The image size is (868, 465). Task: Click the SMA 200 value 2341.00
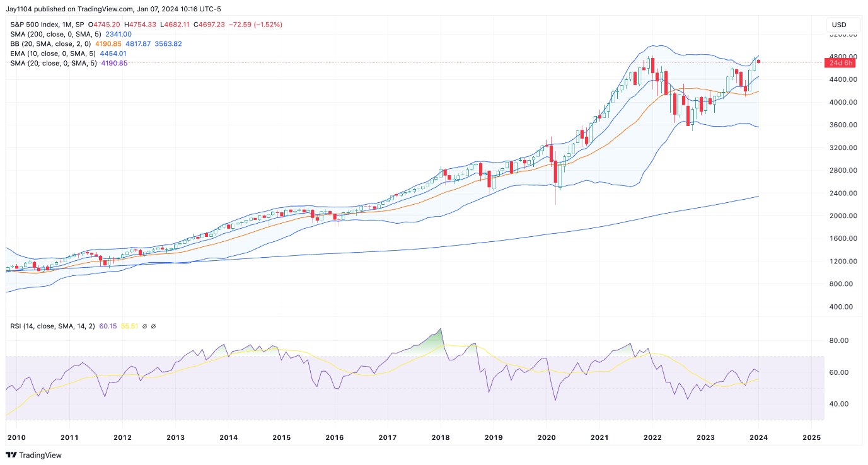tap(118, 34)
